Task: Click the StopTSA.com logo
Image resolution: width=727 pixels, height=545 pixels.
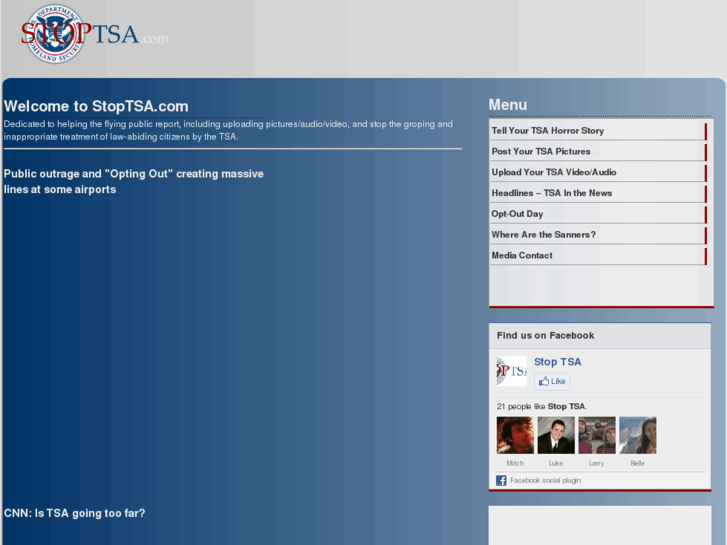Action: point(95,34)
